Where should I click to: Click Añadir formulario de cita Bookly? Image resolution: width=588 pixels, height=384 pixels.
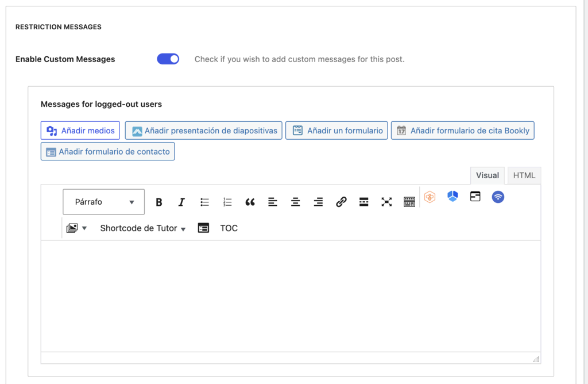(x=463, y=130)
